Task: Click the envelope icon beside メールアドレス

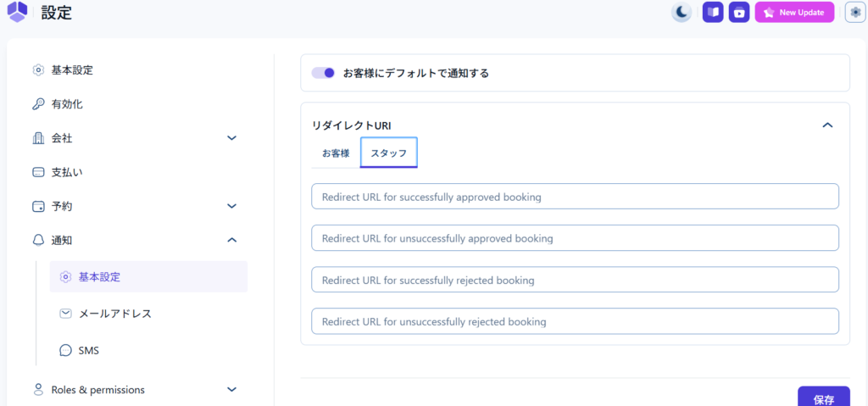Action: click(x=65, y=314)
